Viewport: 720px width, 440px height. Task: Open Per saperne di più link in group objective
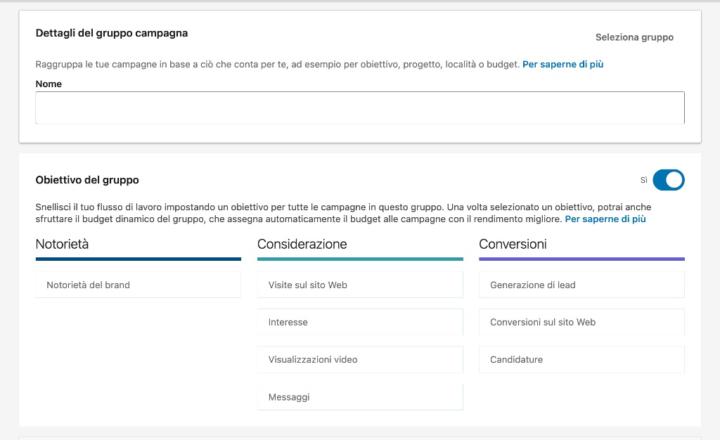tap(605, 218)
